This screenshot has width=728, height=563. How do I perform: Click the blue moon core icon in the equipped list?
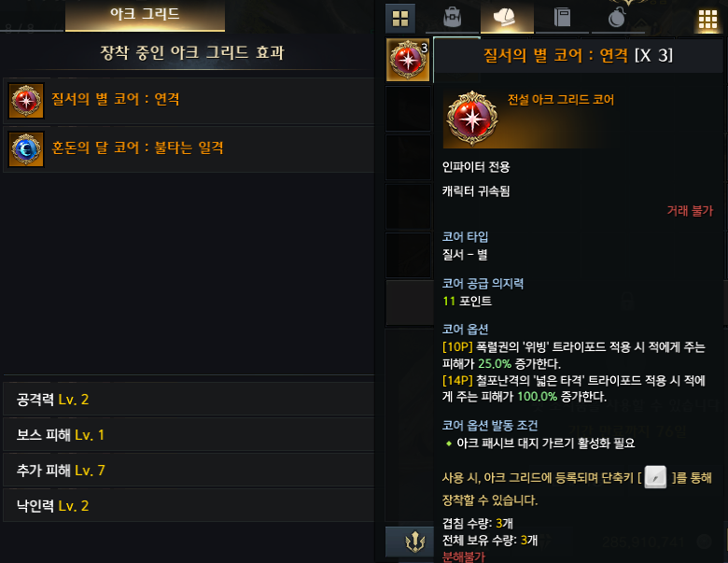coord(26,149)
